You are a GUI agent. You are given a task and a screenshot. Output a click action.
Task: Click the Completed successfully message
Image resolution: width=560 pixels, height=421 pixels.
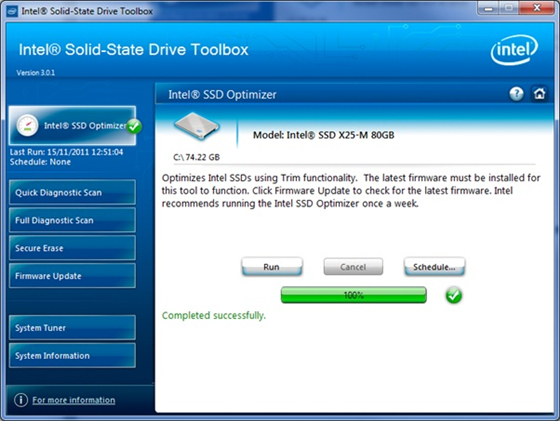coord(214,315)
